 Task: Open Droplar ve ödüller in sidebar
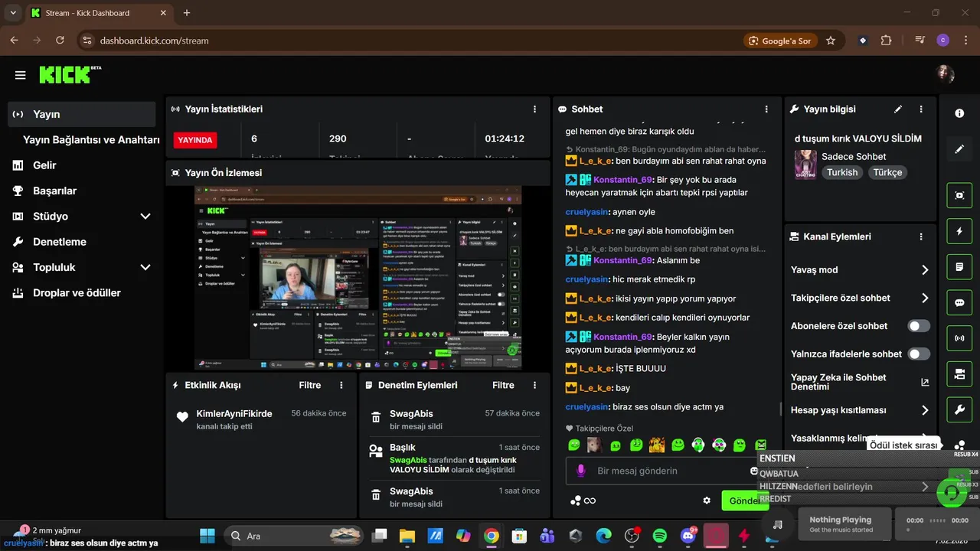81,293
